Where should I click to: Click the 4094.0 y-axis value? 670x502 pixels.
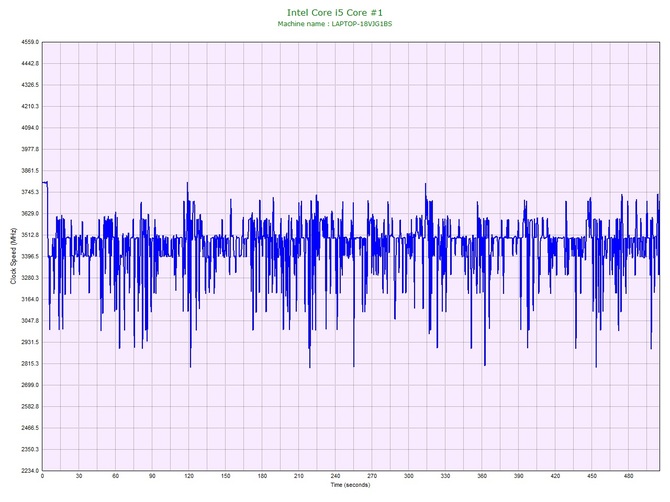tap(30, 128)
